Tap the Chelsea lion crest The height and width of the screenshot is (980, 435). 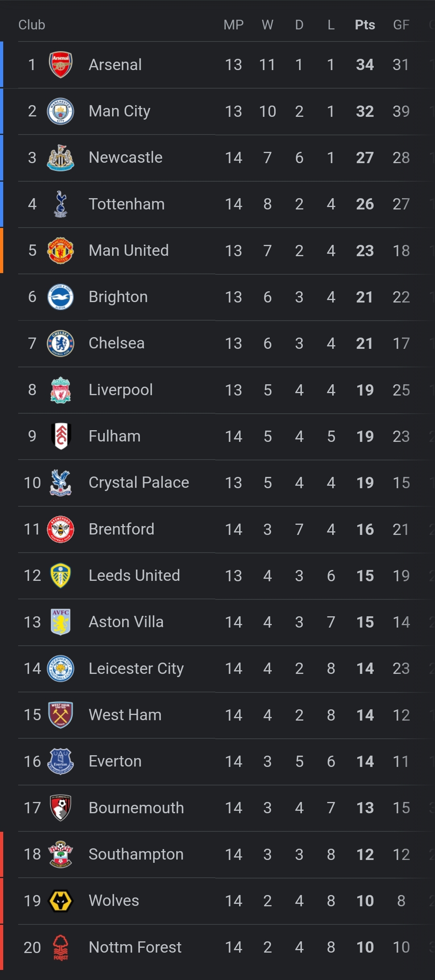point(60,343)
